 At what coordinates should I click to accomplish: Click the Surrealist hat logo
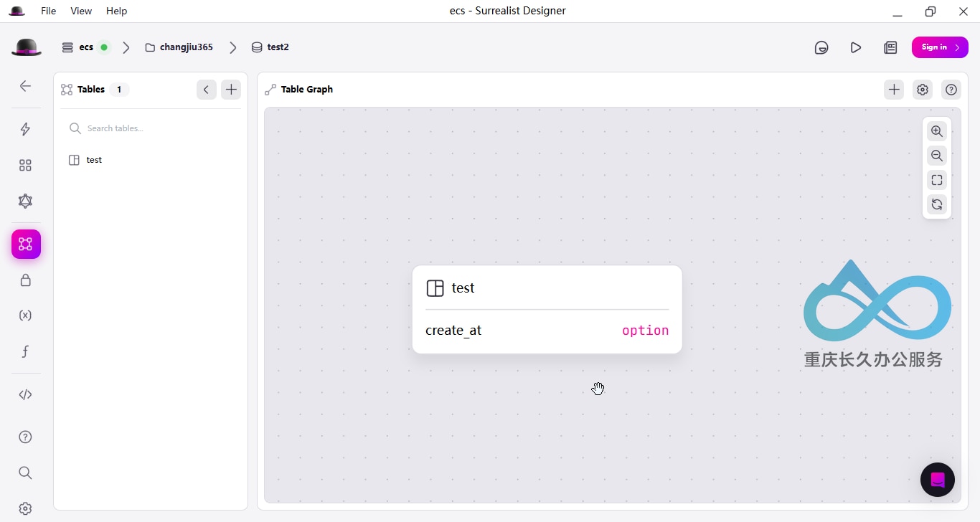pos(27,47)
